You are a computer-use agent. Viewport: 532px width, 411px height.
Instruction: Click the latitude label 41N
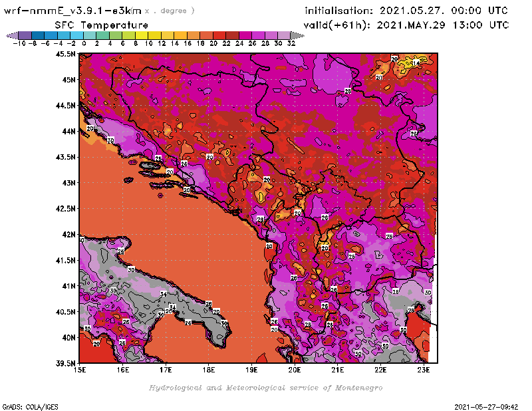click(68, 286)
